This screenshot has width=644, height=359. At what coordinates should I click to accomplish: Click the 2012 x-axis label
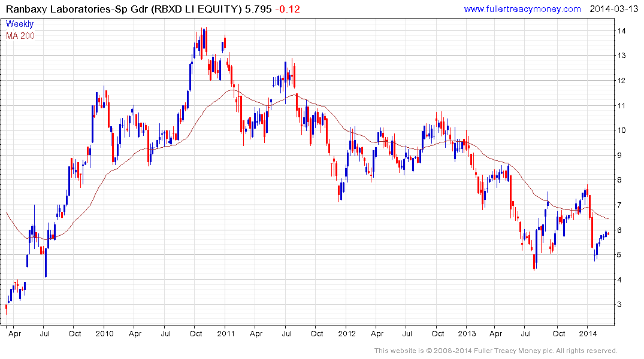[347, 333]
